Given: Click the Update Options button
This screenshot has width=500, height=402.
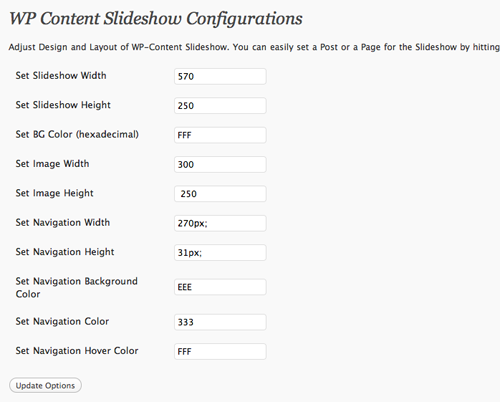Looking at the screenshot, I should pyautogui.click(x=45, y=385).
